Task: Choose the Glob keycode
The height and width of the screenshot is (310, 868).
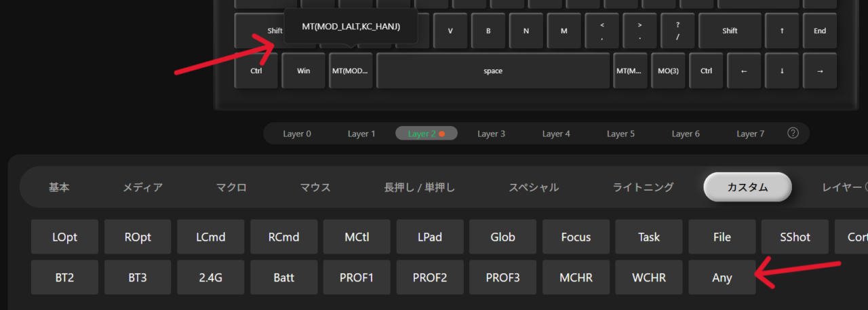Action: click(503, 237)
